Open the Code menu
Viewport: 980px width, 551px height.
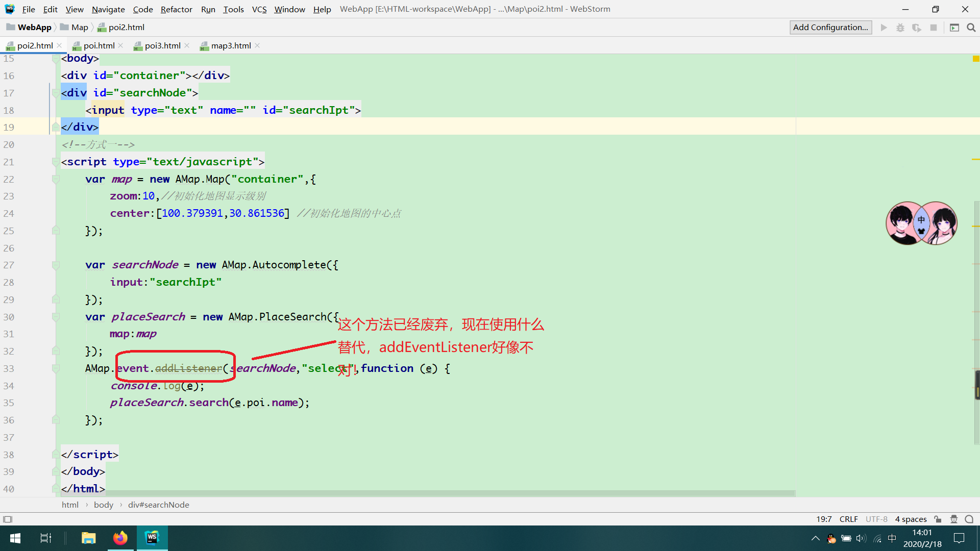pyautogui.click(x=143, y=9)
